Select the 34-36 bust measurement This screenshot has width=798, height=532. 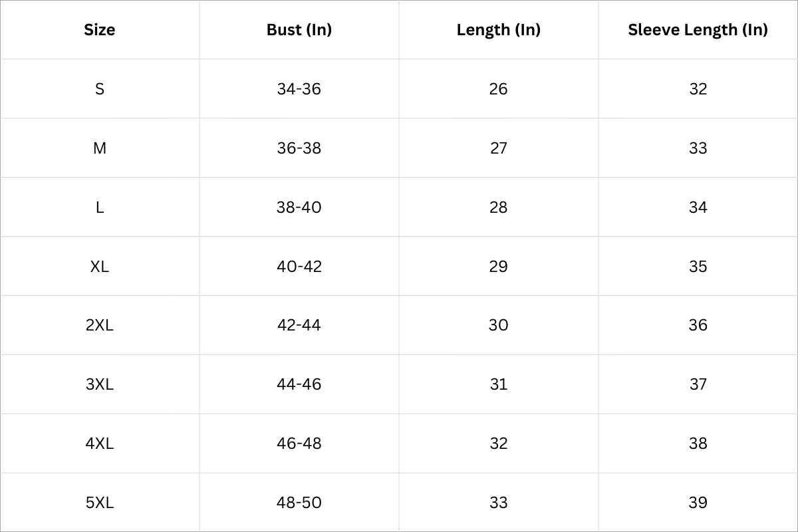click(299, 89)
